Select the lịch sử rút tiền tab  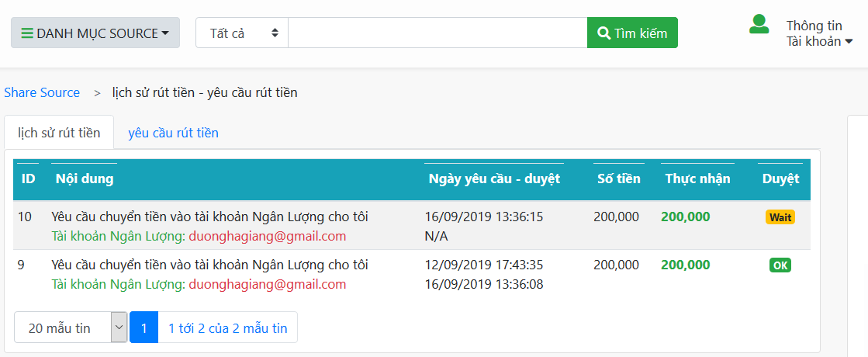coord(59,133)
